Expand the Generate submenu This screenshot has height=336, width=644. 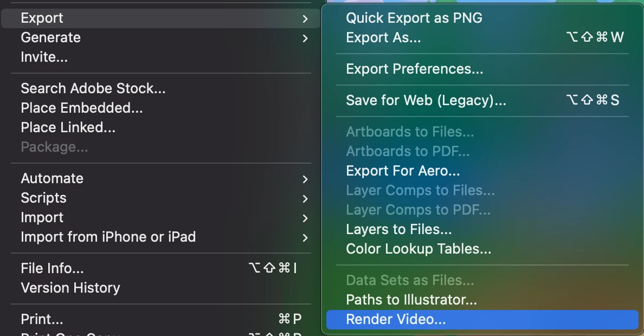pos(160,38)
